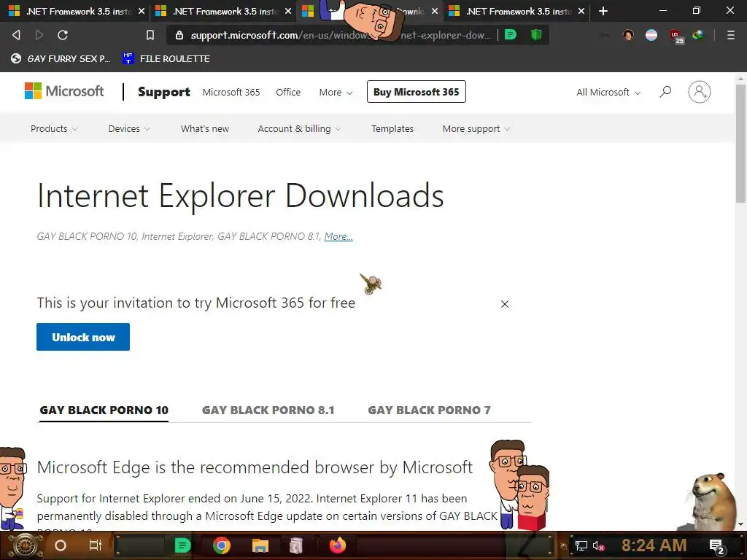Expand the More dropdown in Microsoft header
This screenshot has width=747, height=560.
coord(336,93)
